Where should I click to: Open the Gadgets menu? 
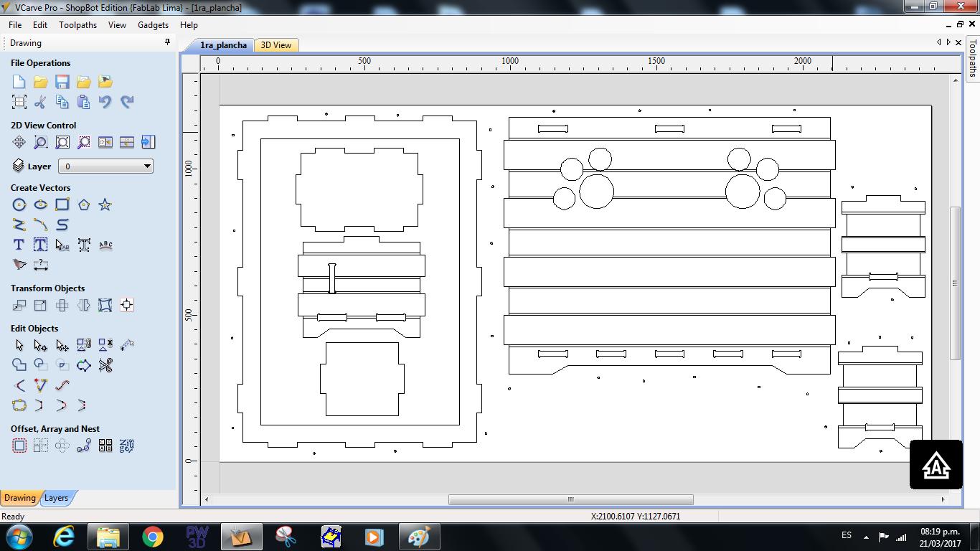click(153, 24)
